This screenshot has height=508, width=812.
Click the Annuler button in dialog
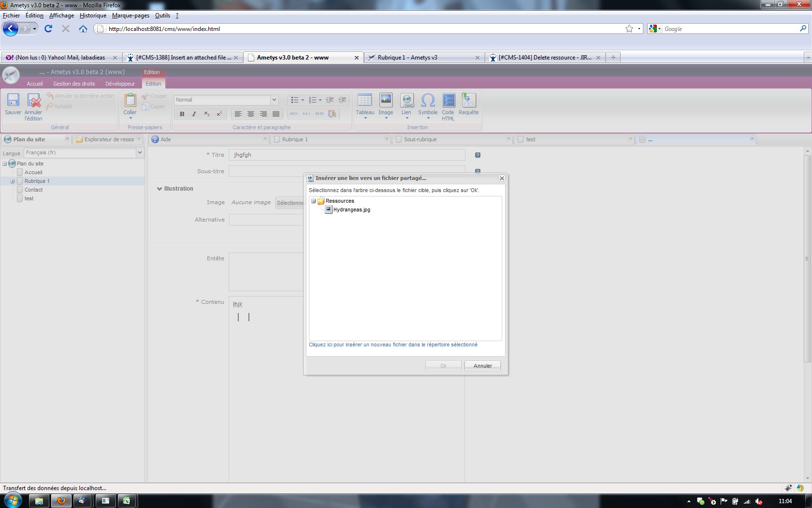[482, 366]
